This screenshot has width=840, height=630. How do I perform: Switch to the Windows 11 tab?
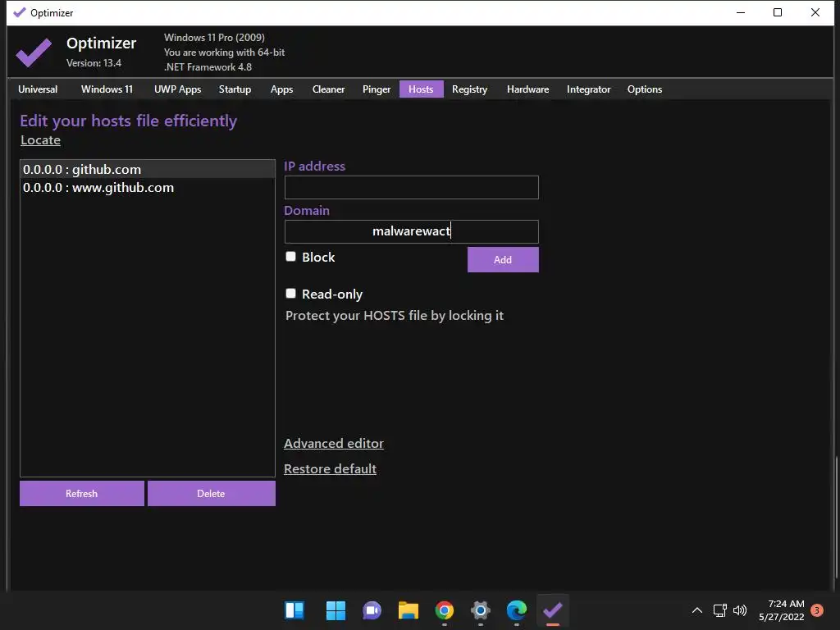pyautogui.click(x=107, y=89)
